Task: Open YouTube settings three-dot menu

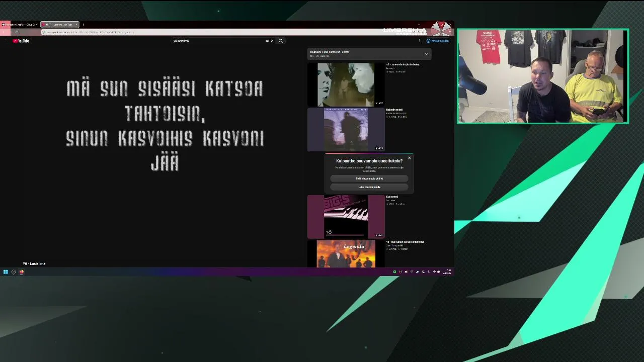Action: click(419, 41)
